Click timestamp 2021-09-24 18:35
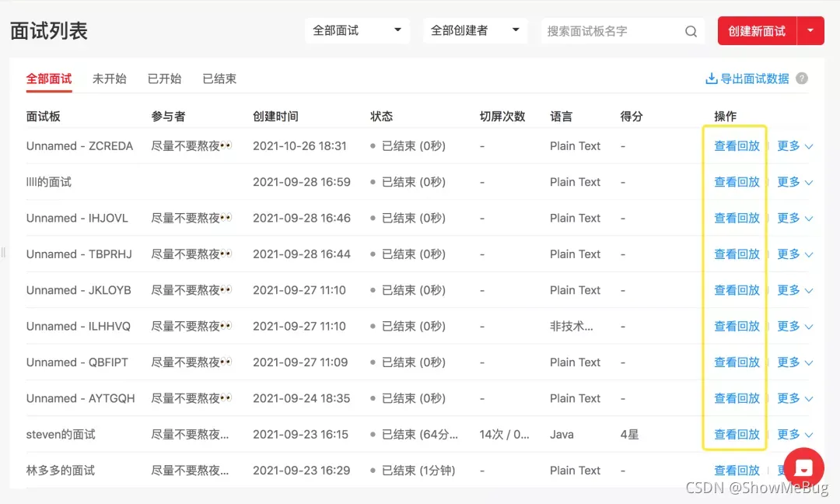 (x=301, y=398)
